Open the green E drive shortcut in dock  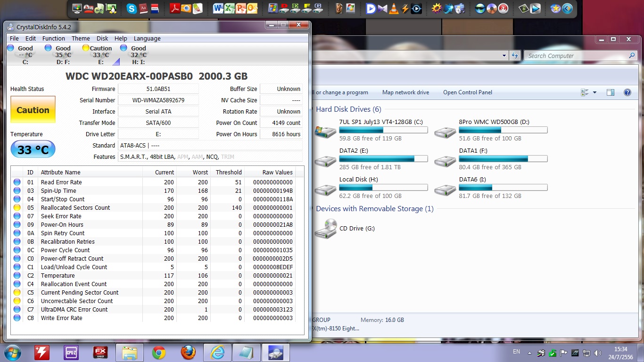(x=296, y=8)
